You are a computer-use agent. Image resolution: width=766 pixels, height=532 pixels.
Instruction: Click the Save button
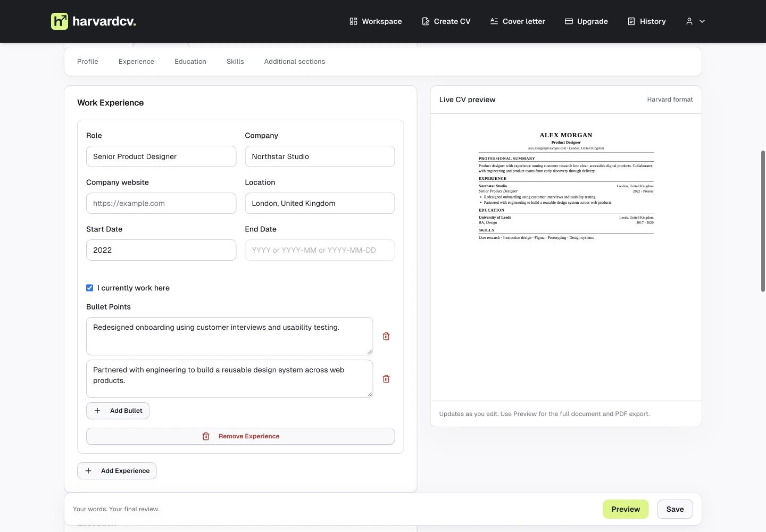click(x=675, y=509)
